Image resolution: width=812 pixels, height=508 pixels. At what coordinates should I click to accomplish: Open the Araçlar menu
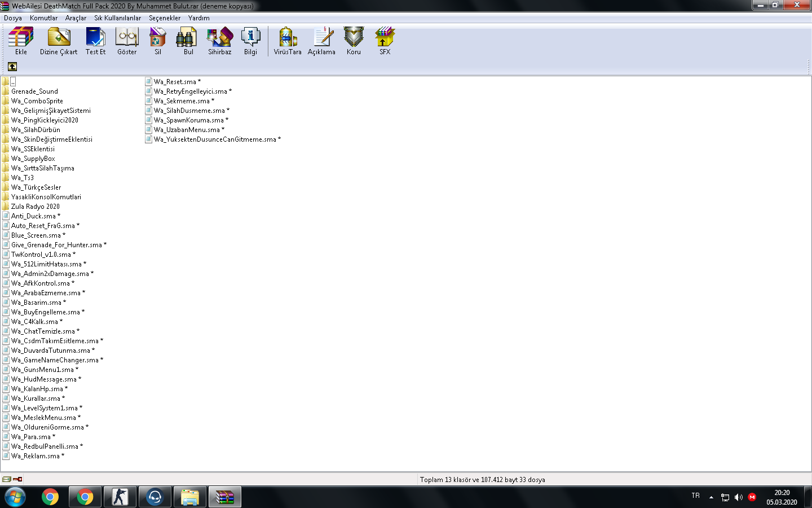click(76, 18)
